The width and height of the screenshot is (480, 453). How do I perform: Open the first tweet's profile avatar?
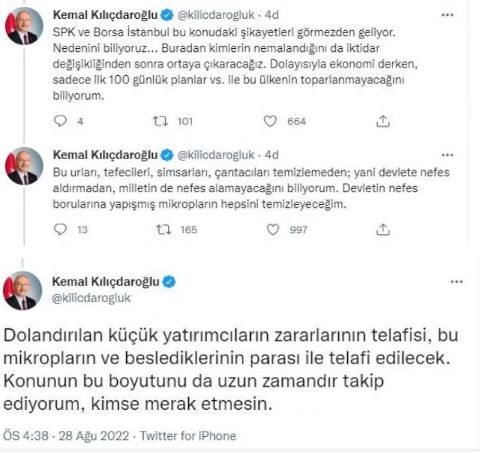pyautogui.click(x=24, y=26)
